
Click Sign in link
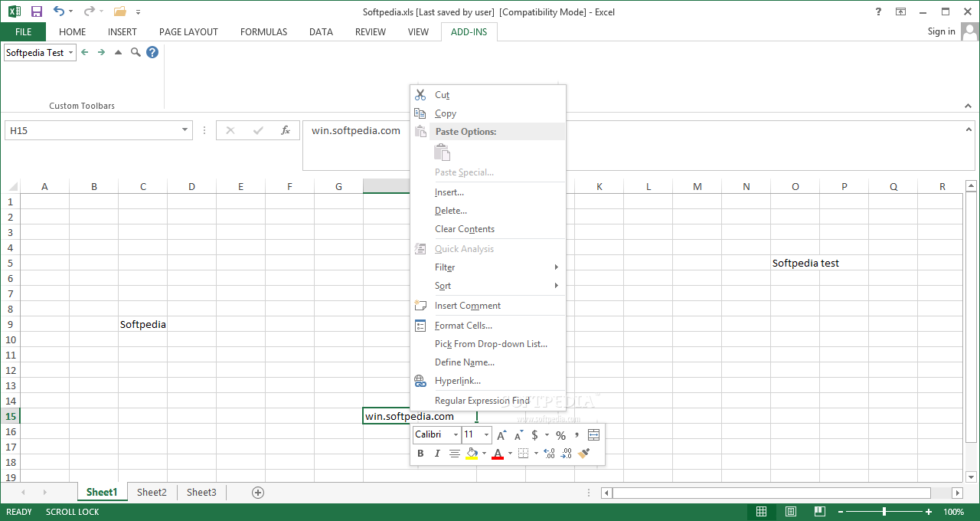(x=941, y=31)
